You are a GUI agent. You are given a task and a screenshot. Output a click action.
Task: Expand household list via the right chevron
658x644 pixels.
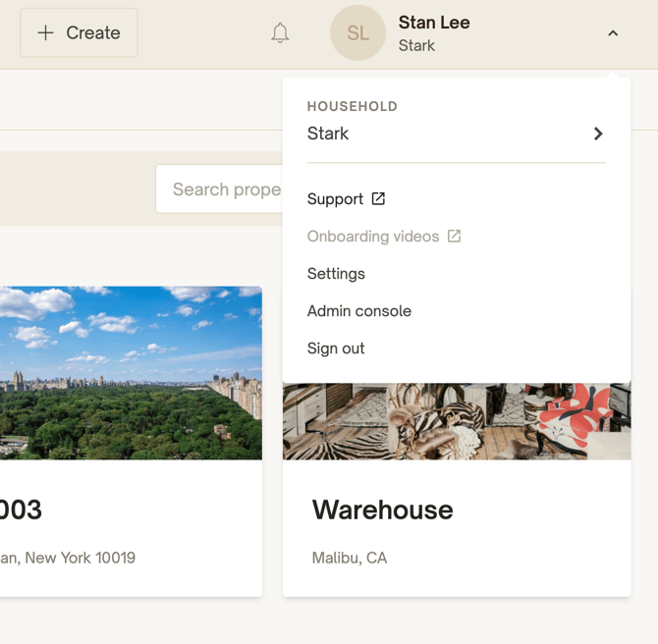tap(598, 134)
